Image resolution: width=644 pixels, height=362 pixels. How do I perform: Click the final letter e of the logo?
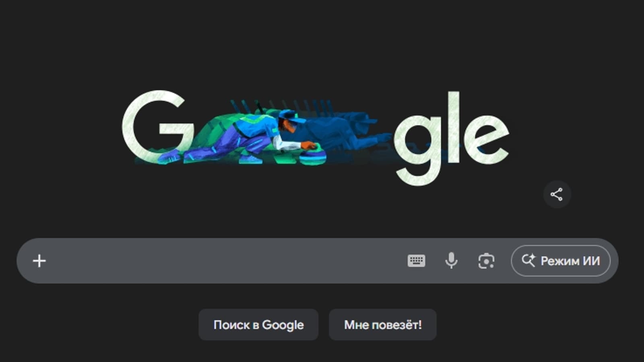[487, 139]
